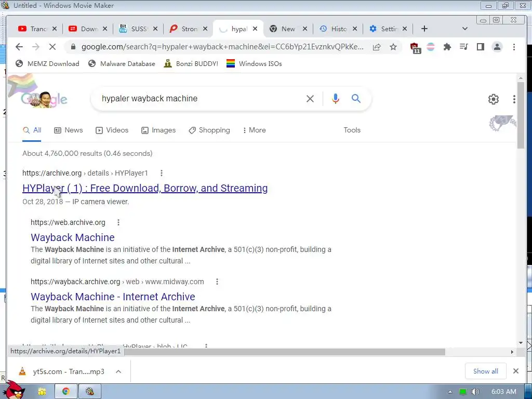Clear the Google search box text
532x399 pixels.
[x=310, y=99]
